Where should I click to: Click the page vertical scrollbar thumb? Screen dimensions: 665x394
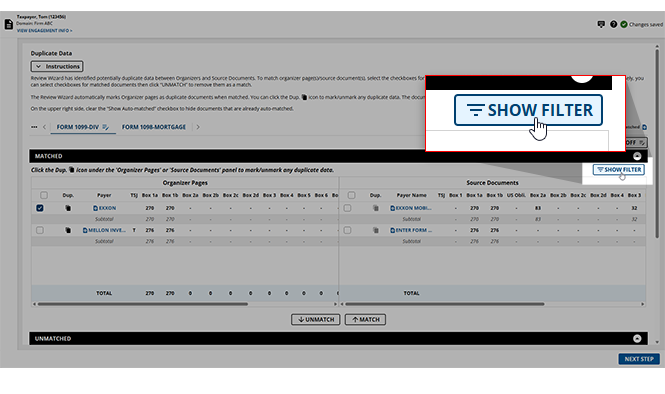[x=657, y=144]
